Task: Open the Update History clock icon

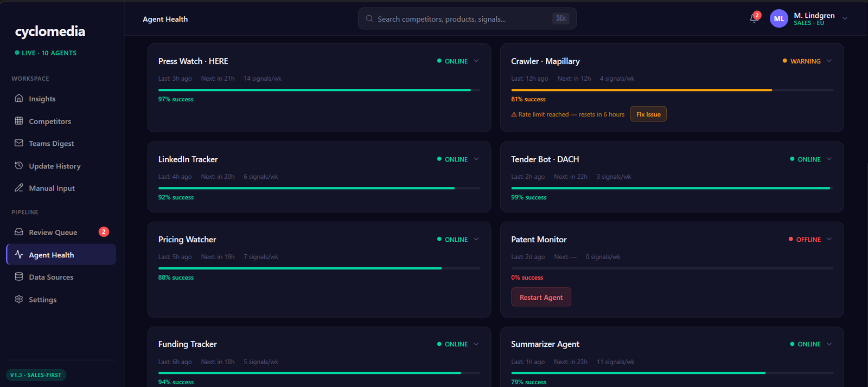Action: point(19,165)
